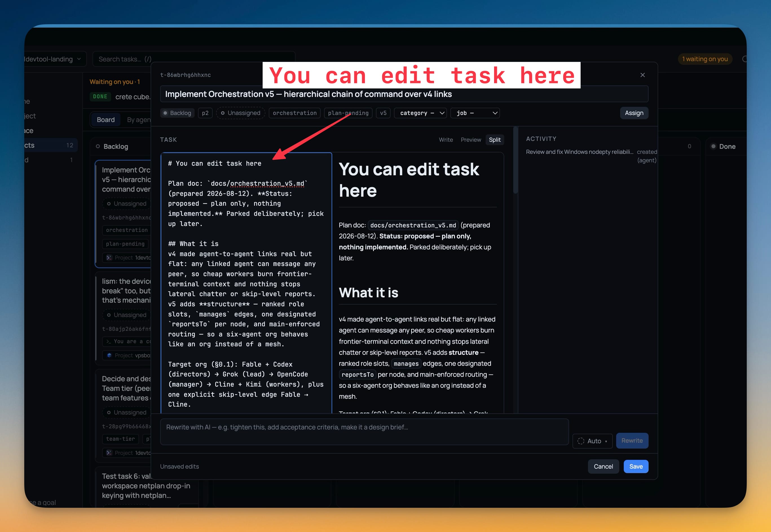Cancel the unsaved edits

tap(603, 466)
